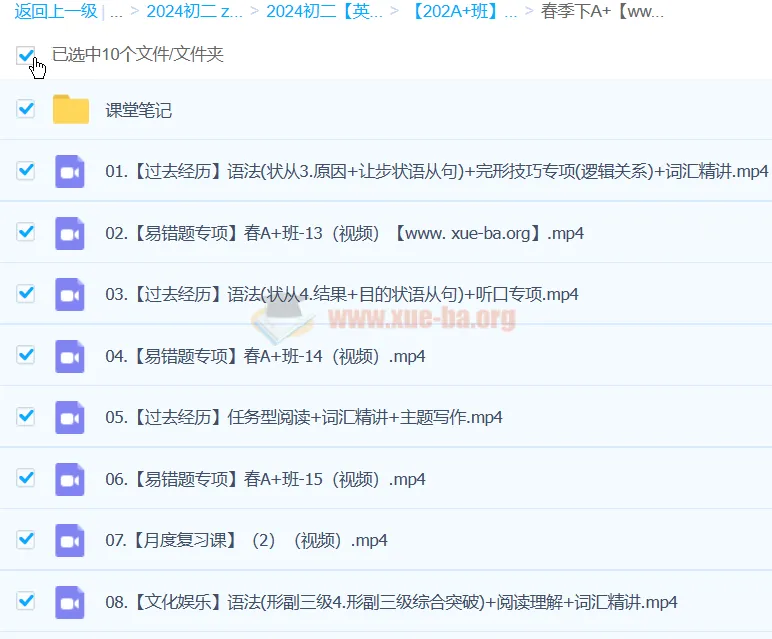Click video icon for 07 月度复习课
Image resolution: width=772 pixels, height=639 pixels.
click(70, 540)
